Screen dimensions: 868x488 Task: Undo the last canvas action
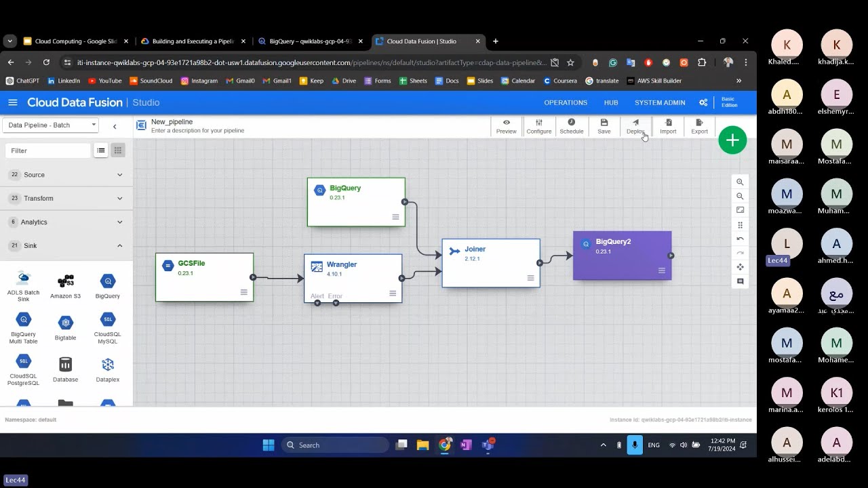(740, 239)
